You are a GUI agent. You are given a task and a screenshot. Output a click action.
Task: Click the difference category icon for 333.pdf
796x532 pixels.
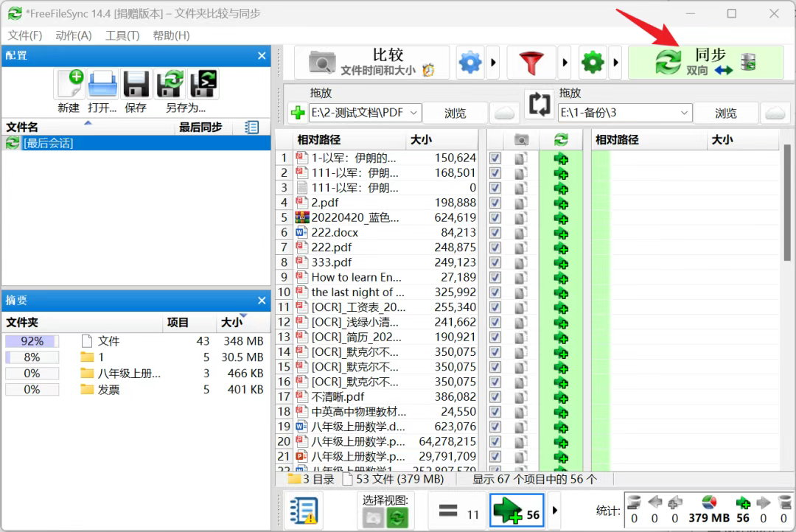520,263
